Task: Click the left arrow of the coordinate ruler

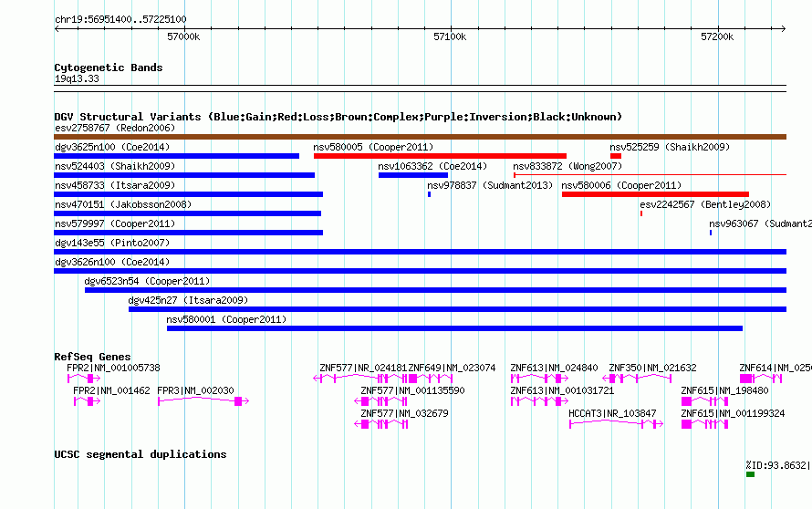Action: click(57, 29)
